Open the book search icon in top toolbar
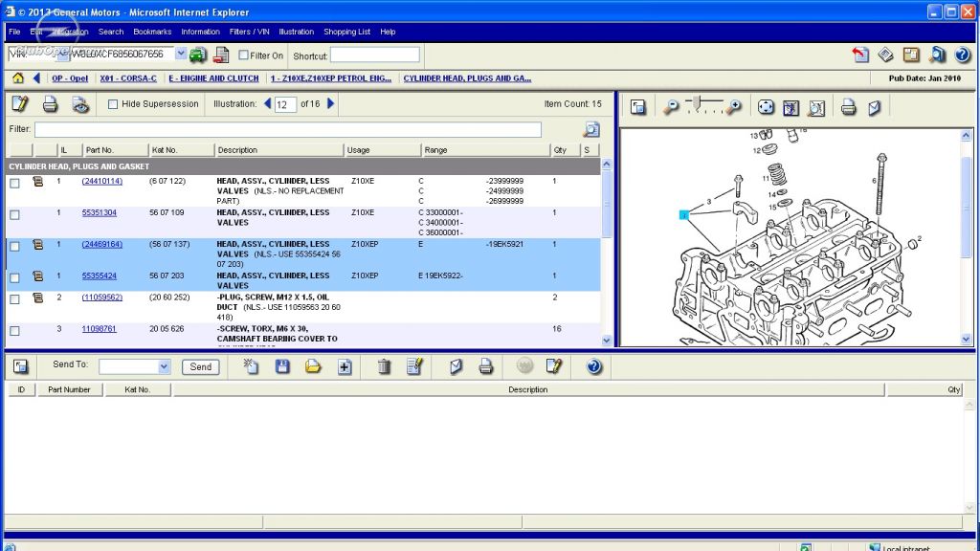 [937, 55]
